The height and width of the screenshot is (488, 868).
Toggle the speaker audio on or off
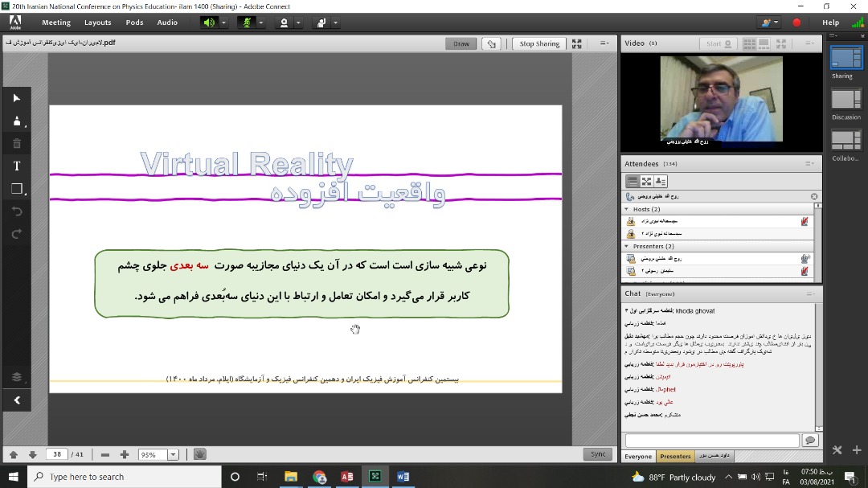pos(209,23)
